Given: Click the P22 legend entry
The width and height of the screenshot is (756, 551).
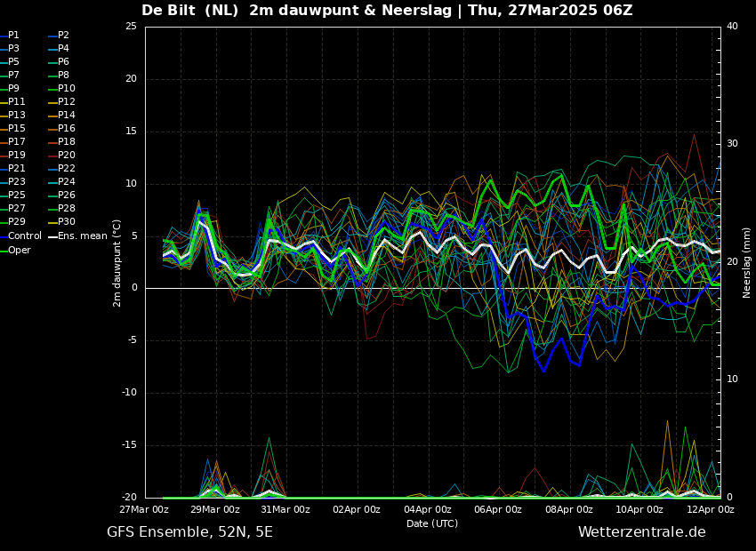Looking at the screenshot, I should (61, 169).
